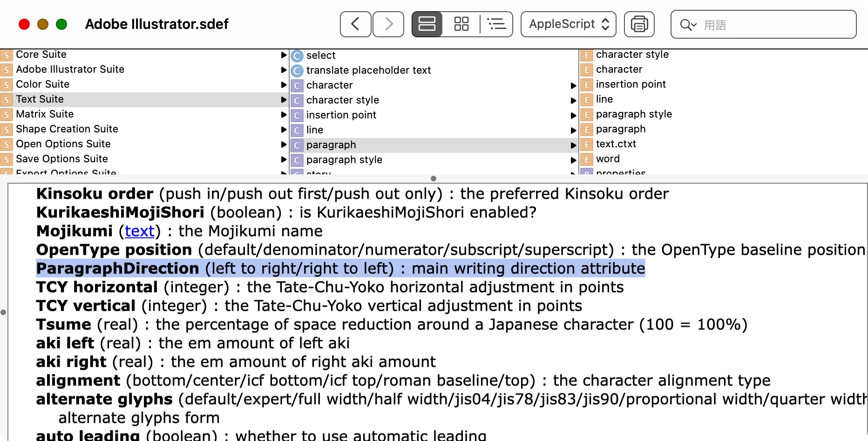Click the S icon of Core Suite
This screenshot has height=441, width=868.
pos(7,55)
